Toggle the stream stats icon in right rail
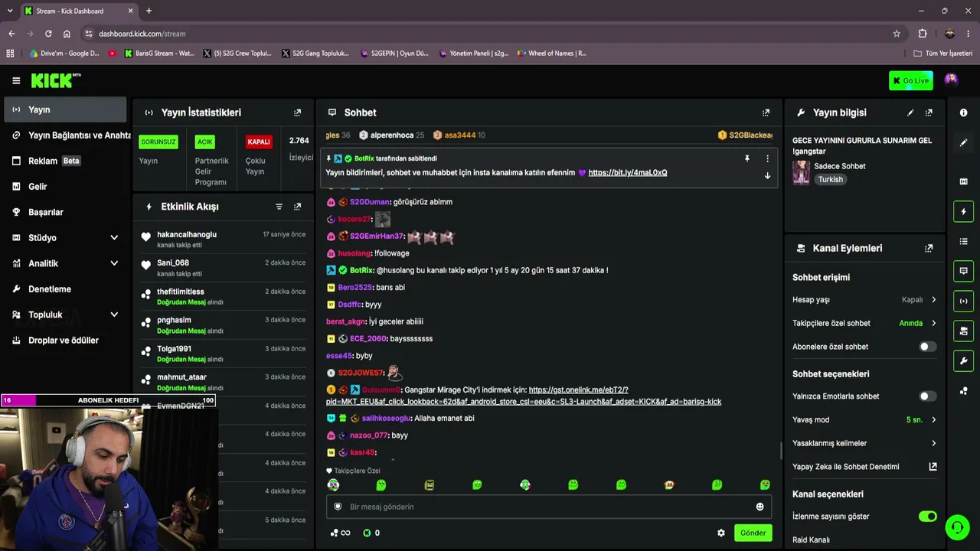980x551 pixels. coord(963,301)
